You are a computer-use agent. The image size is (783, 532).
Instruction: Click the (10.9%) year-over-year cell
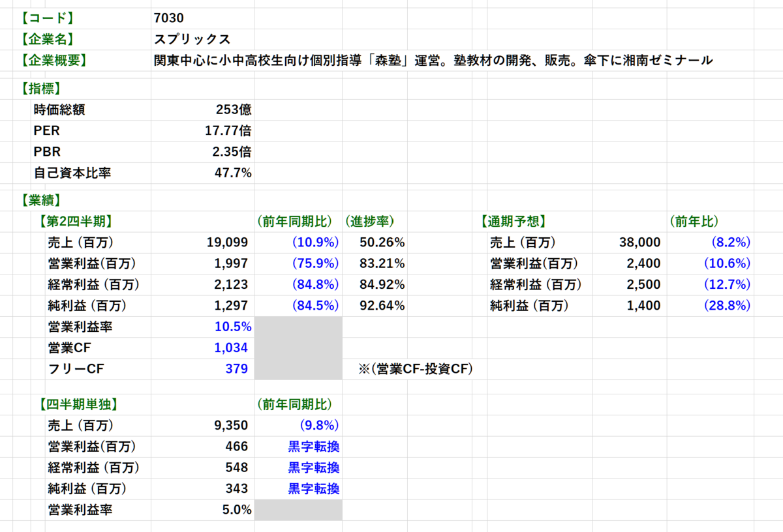point(315,243)
